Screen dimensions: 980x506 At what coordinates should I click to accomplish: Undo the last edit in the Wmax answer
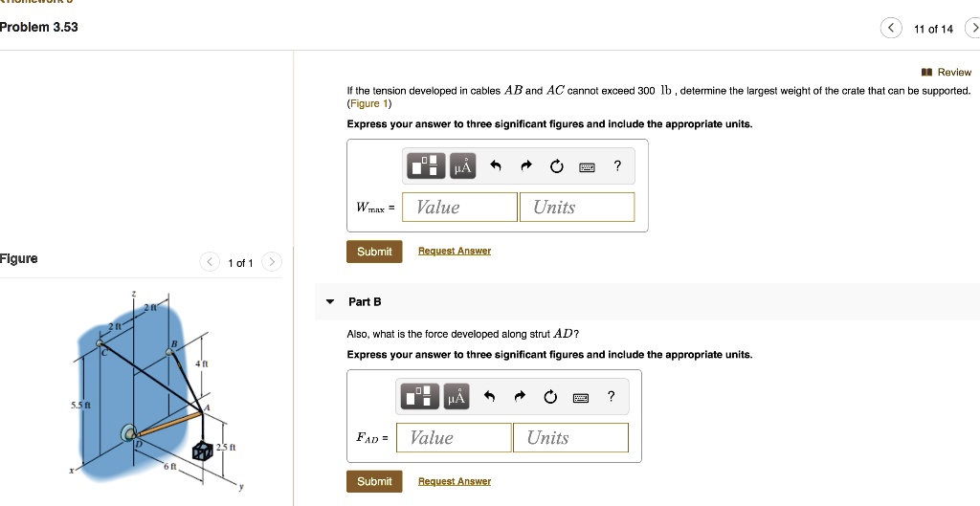[496, 166]
